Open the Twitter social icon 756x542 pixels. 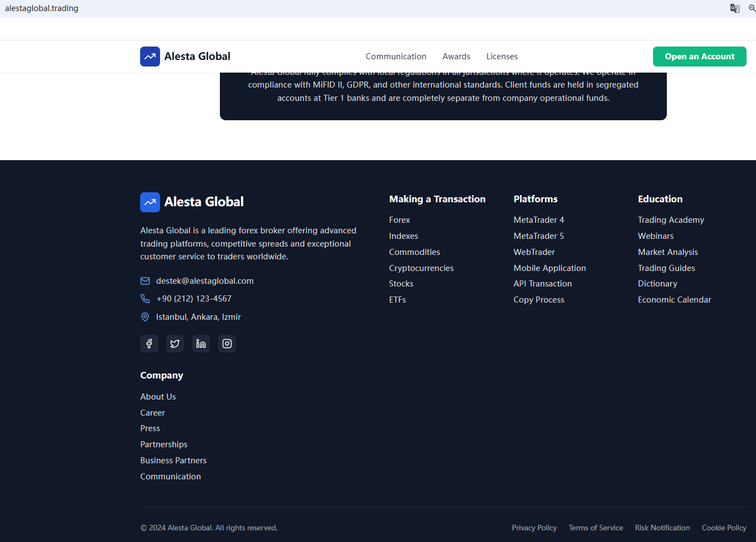(175, 344)
